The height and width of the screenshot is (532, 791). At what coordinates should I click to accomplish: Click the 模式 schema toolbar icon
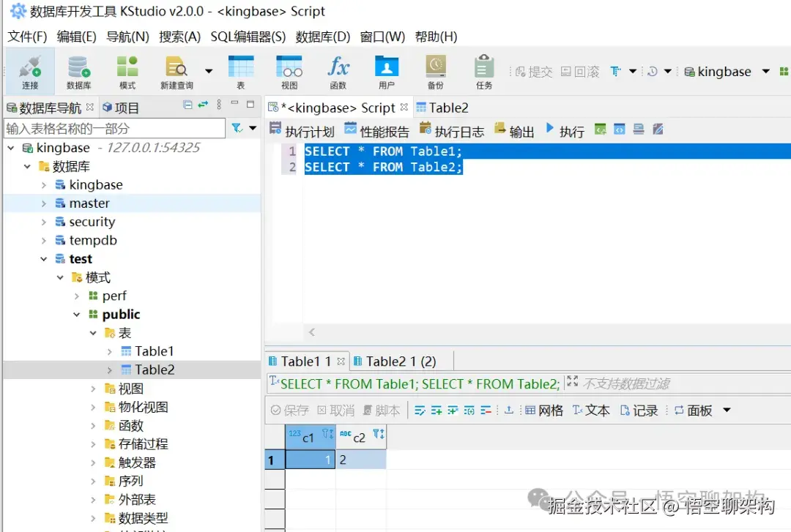[x=127, y=72]
